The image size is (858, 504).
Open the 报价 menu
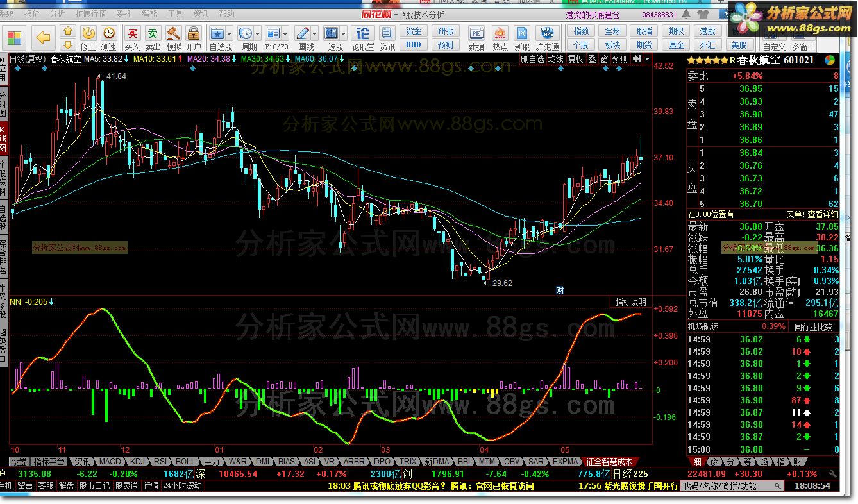(31, 13)
